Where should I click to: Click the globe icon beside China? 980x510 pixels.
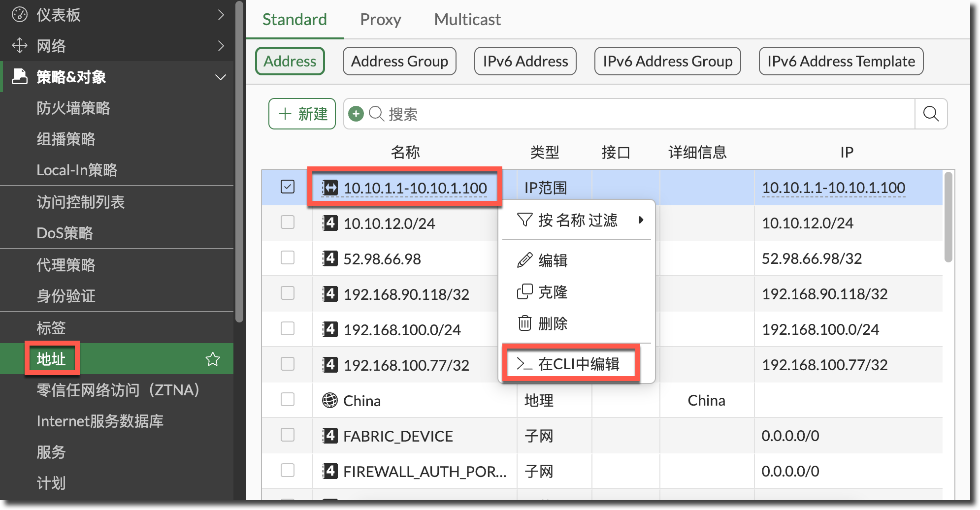coord(330,400)
